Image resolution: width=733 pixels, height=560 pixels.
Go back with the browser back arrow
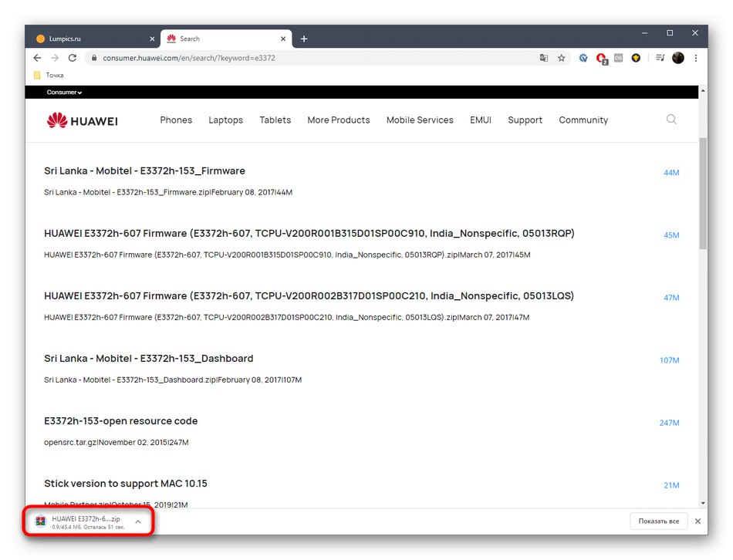pos(37,58)
